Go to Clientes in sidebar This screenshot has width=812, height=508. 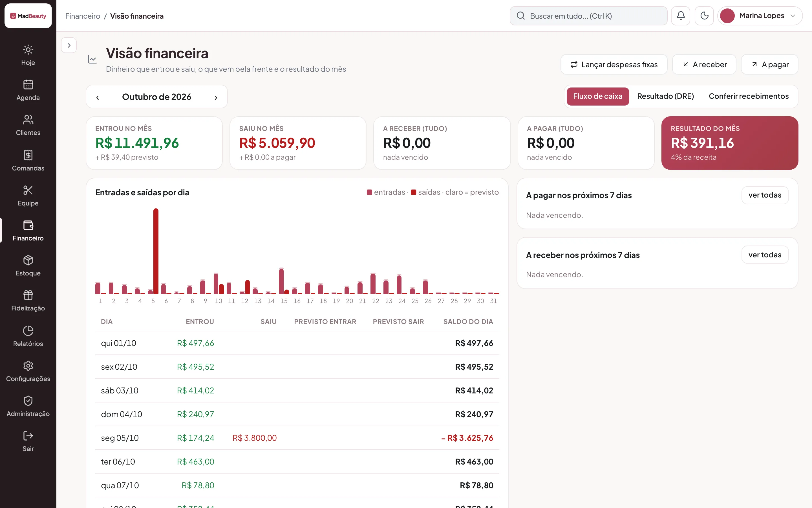coord(28,125)
